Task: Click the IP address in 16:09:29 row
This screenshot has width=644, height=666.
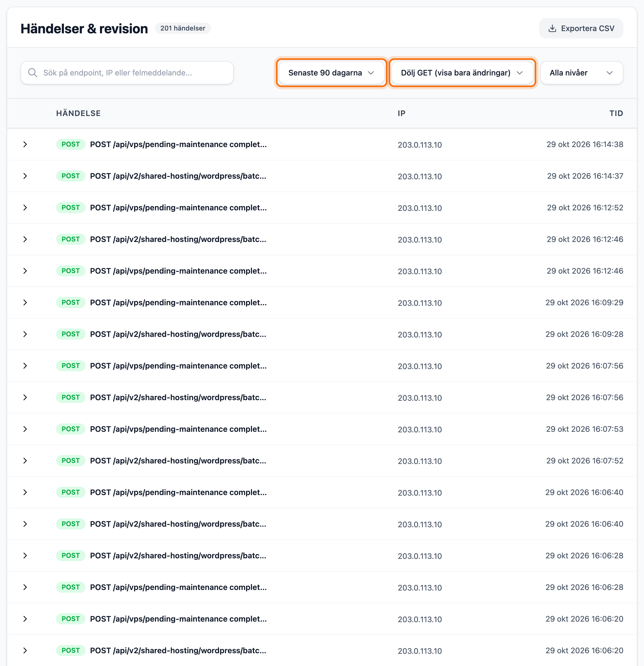Action: coord(420,303)
